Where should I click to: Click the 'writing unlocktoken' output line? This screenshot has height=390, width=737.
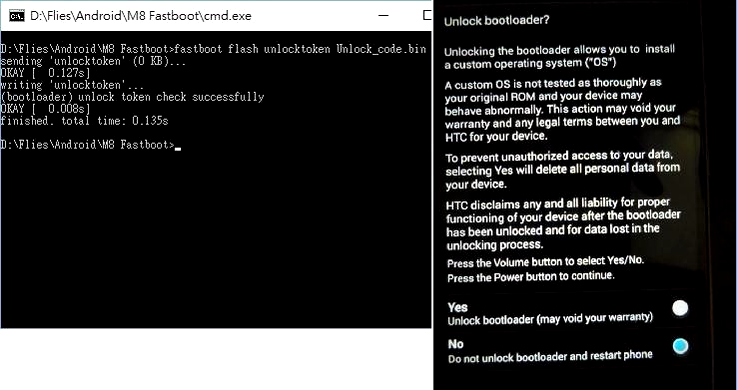[x=72, y=86]
